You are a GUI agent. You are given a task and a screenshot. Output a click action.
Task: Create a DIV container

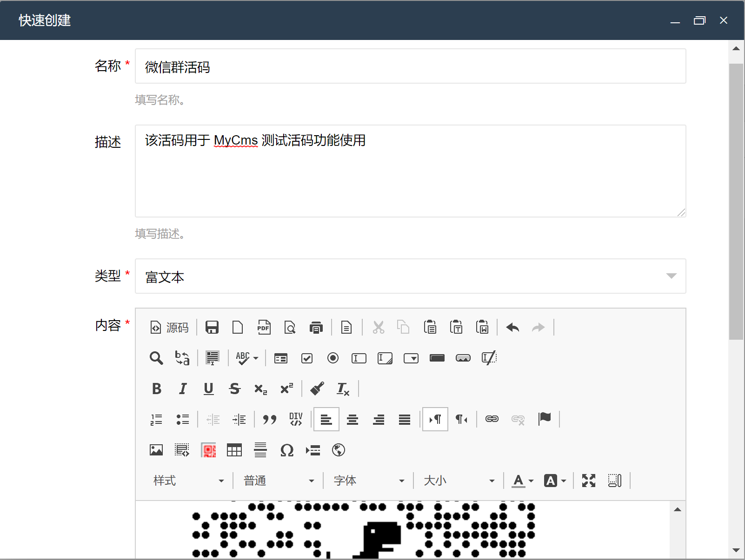click(296, 420)
